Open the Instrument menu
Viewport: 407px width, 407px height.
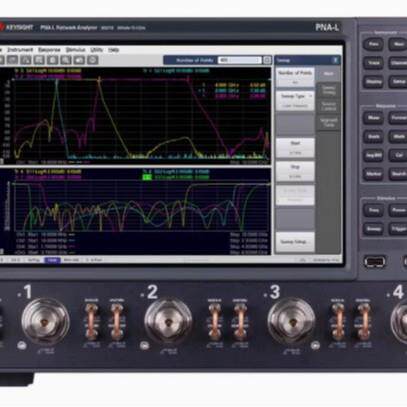pos(20,50)
